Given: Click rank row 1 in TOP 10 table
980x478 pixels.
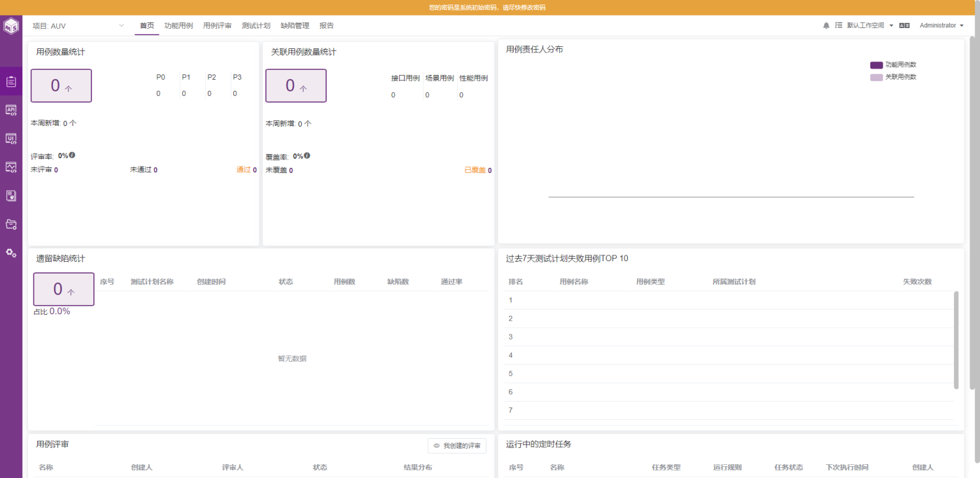Looking at the screenshot, I should tap(728, 300).
